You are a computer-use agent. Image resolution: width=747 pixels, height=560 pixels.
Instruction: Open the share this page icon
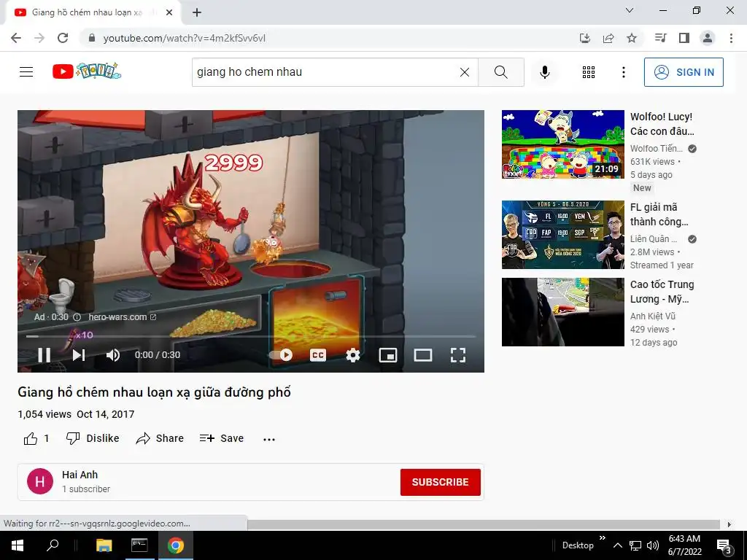[608, 38]
